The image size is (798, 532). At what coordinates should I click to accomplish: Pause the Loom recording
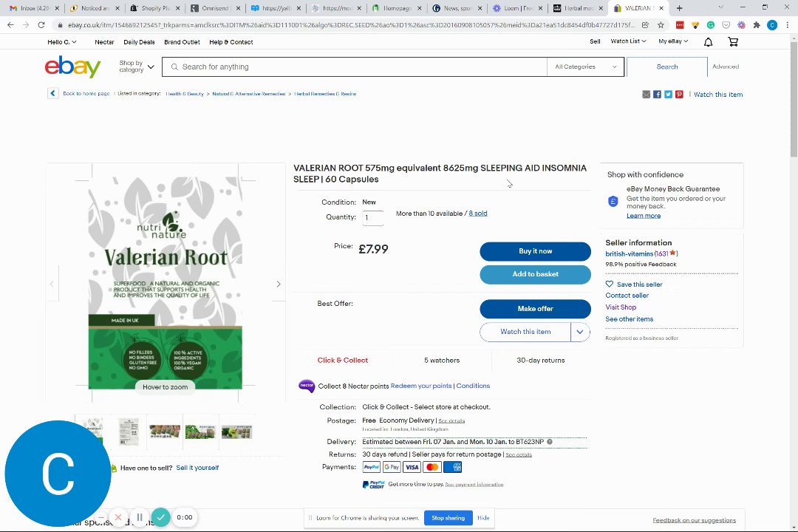point(140,517)
